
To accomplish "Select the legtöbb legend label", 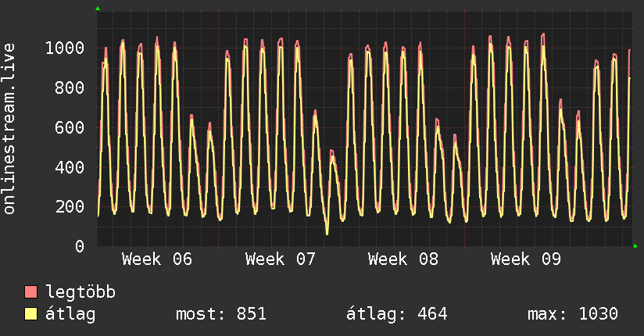I will click(80, 293).
